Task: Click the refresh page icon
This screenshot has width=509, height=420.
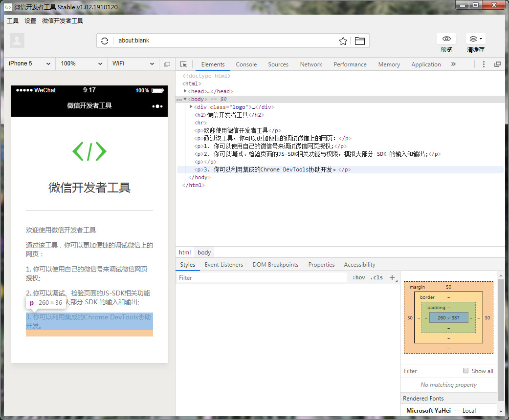Action: tap(105, 41)
